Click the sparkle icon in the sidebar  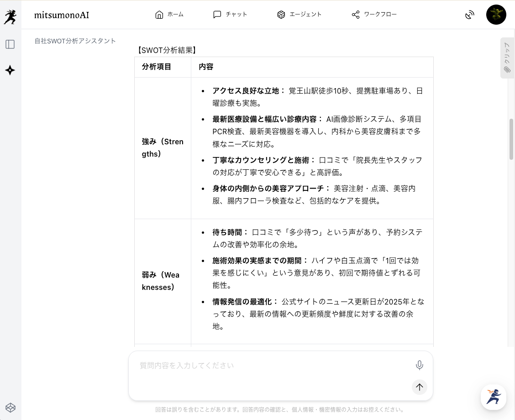pos(10,70)
